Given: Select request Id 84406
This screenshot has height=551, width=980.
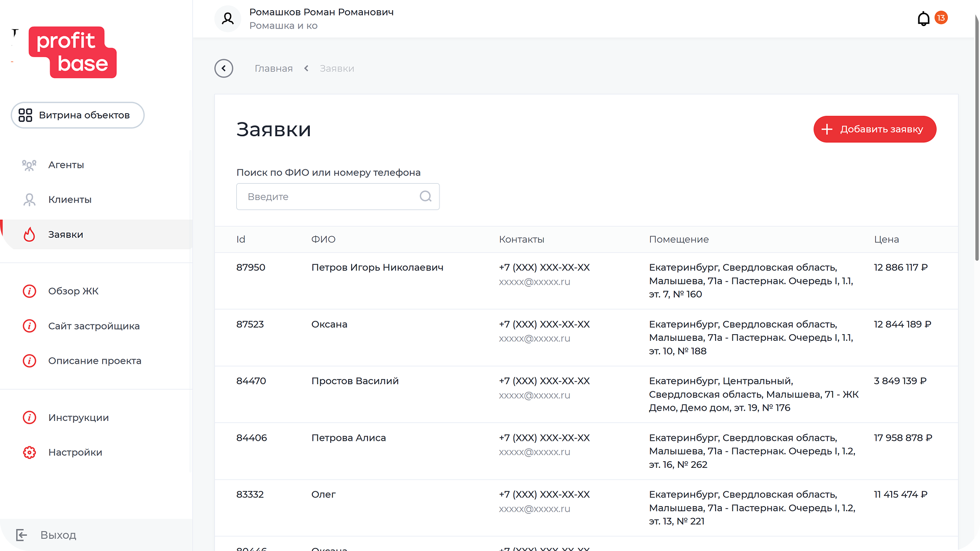Looking at the screenshot, I should pyautogui.click(x=252, y=438).
